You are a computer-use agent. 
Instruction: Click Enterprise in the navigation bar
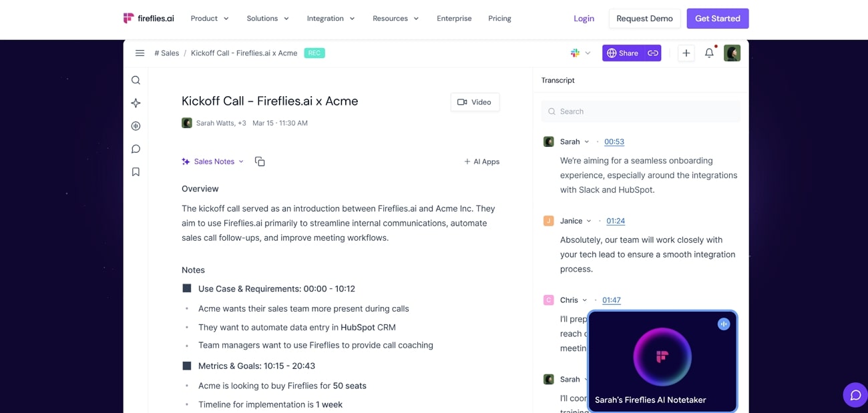tap(454, 18)
